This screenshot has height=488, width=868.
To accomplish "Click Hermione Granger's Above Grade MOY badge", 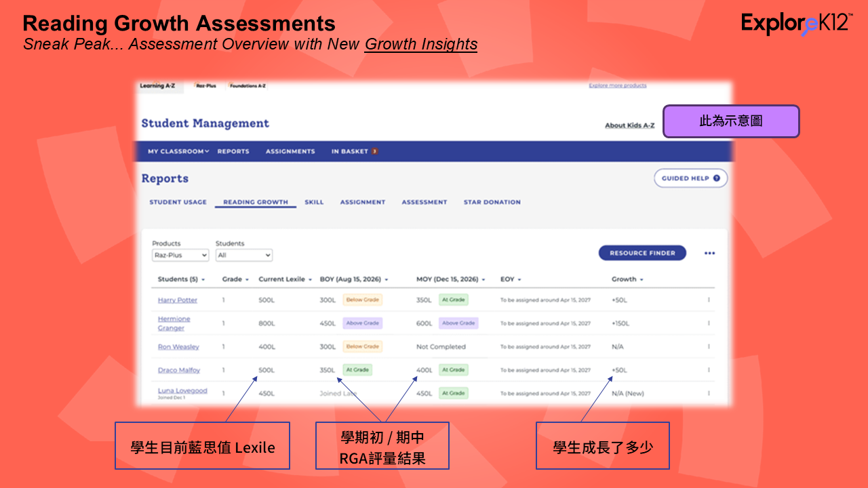I will pos(458,323).
